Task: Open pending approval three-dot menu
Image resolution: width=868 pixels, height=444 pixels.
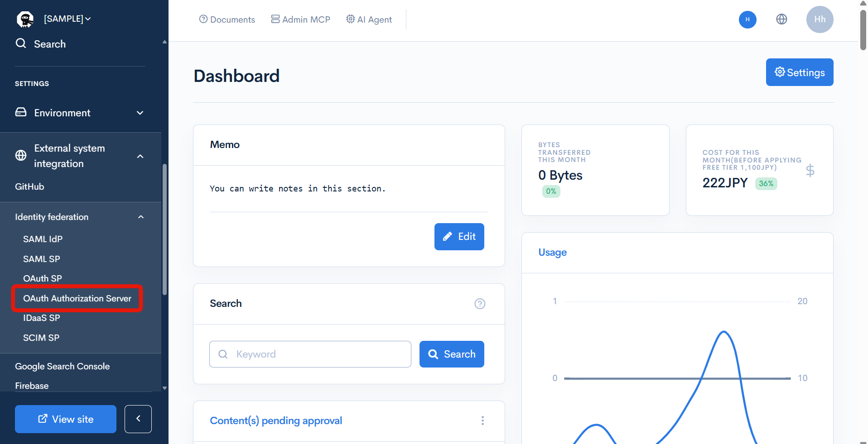Action: [x=482, y=420]
